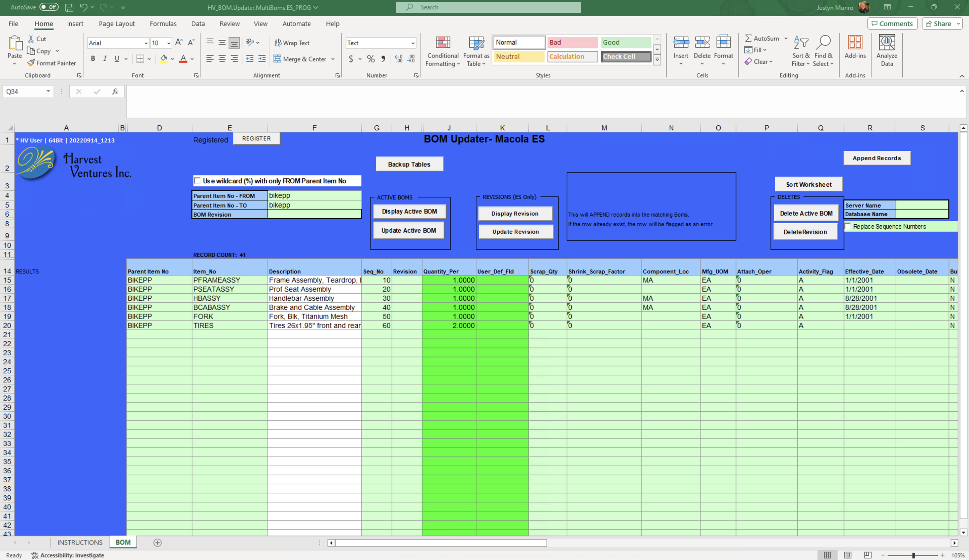The height and width of the screenshot is (560, 969).
Task: Click the Undo arrow icon
Action: pyautogui.click(x=83, y=7)
